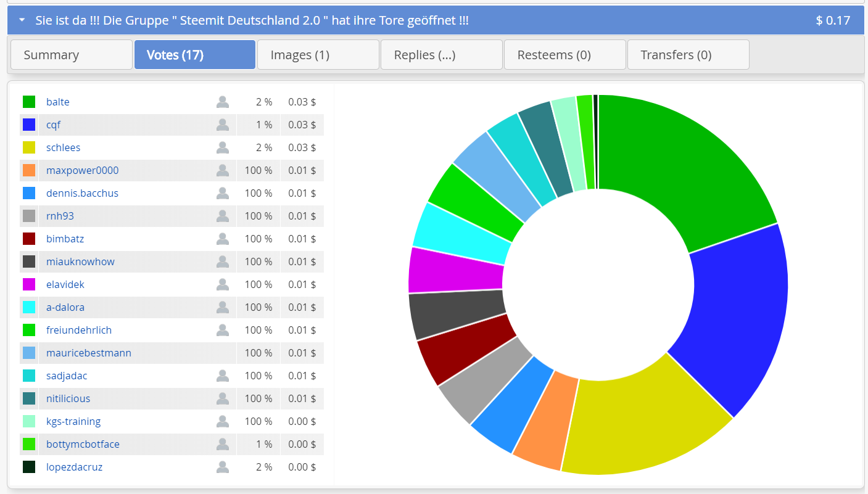Click the '100 %' weight in mauricebestmann row

[x=258, y=353]
